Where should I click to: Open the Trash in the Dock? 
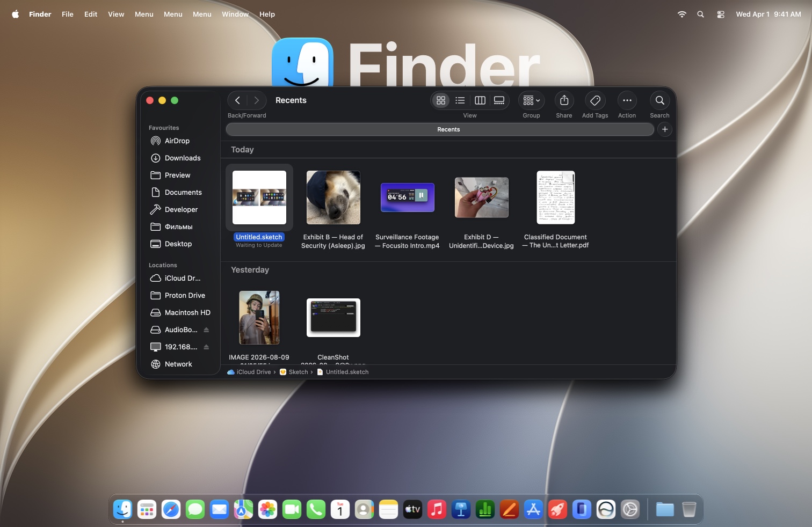tap(689, 509)
